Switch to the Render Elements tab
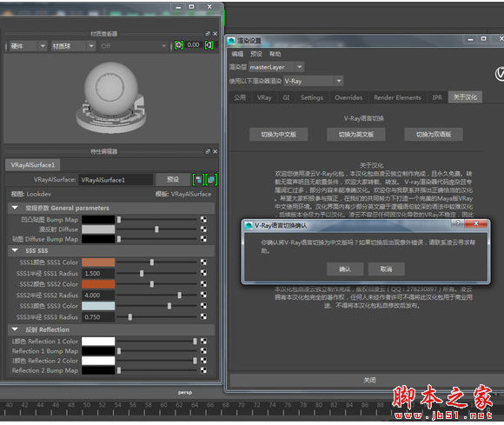This screenshot has height=425, width=504. 397,97
